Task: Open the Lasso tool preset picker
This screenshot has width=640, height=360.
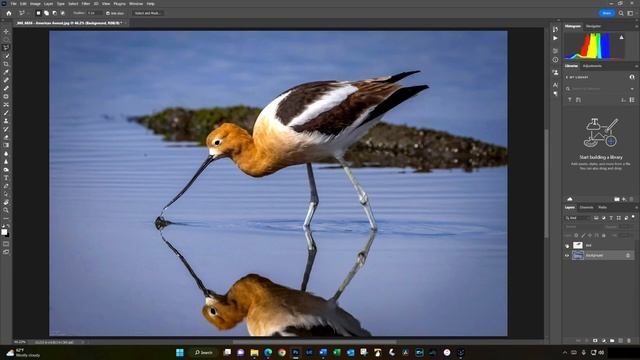Action: tap(22, 13)
